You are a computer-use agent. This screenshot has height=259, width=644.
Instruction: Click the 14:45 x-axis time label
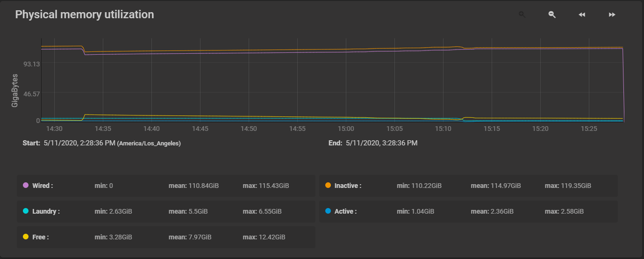click(x=200, y=128)
